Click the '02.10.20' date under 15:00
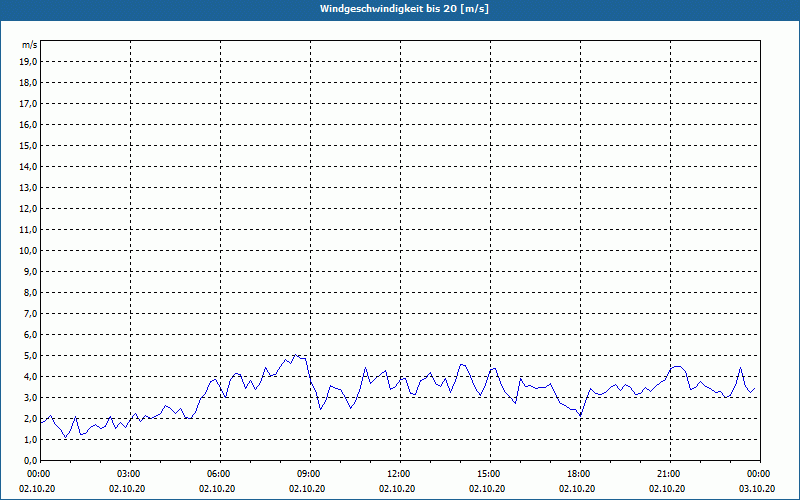 [487, 489]
